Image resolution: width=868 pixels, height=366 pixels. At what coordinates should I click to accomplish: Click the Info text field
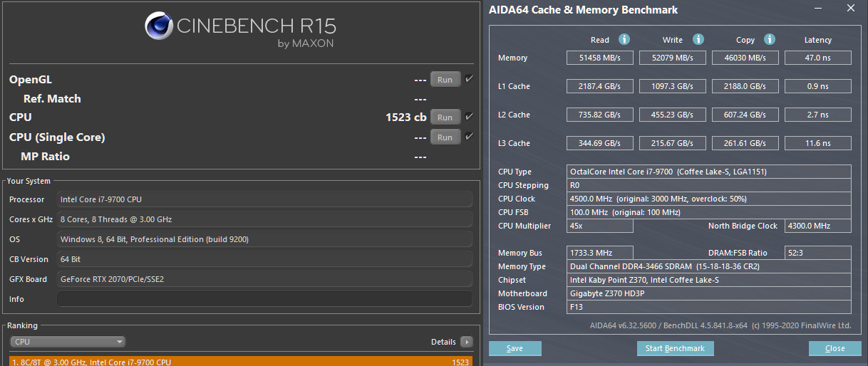pyautogui.click(x=264, y=299)
